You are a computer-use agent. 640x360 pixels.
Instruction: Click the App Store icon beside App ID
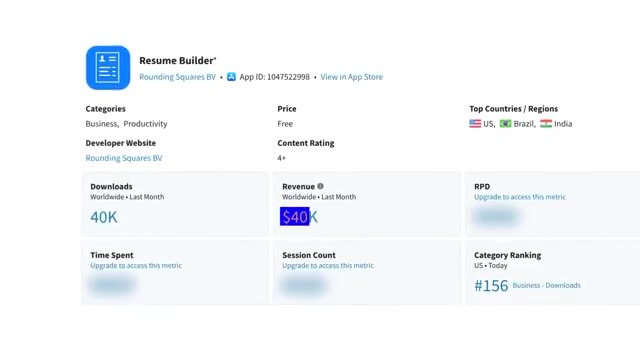tap(231, 77)
